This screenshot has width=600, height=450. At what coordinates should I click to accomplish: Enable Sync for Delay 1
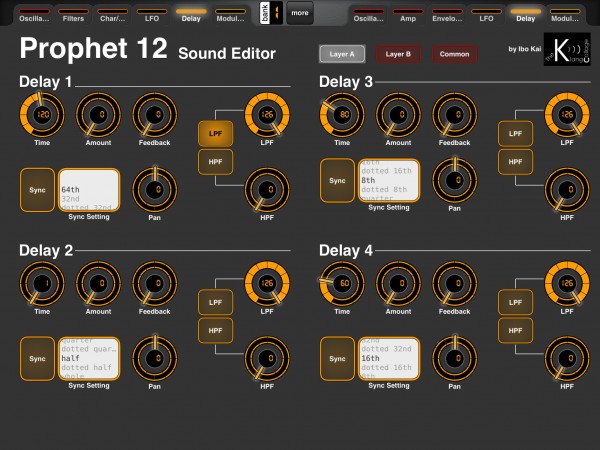pyautogui.click(x=38, y=190)
